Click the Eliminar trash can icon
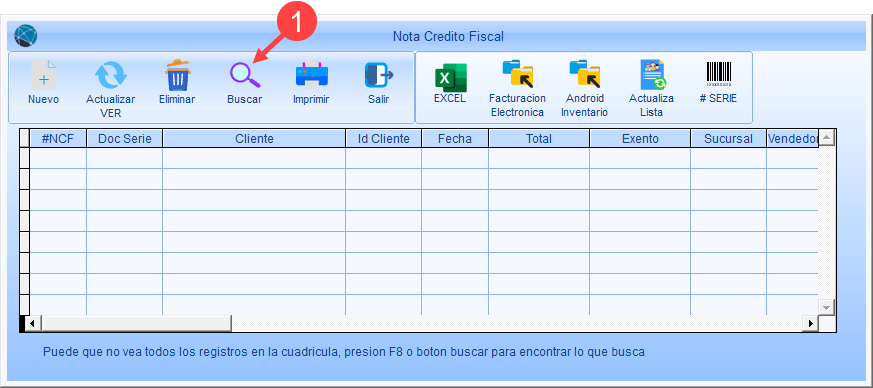The image size is (873, 388). coord(178,75)
